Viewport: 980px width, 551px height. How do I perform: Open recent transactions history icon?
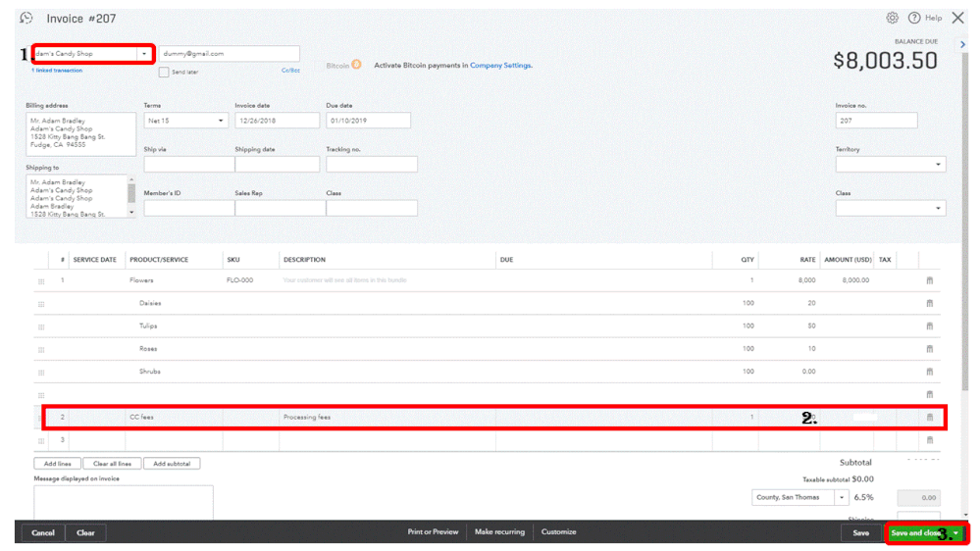click(x=26, y=18)
